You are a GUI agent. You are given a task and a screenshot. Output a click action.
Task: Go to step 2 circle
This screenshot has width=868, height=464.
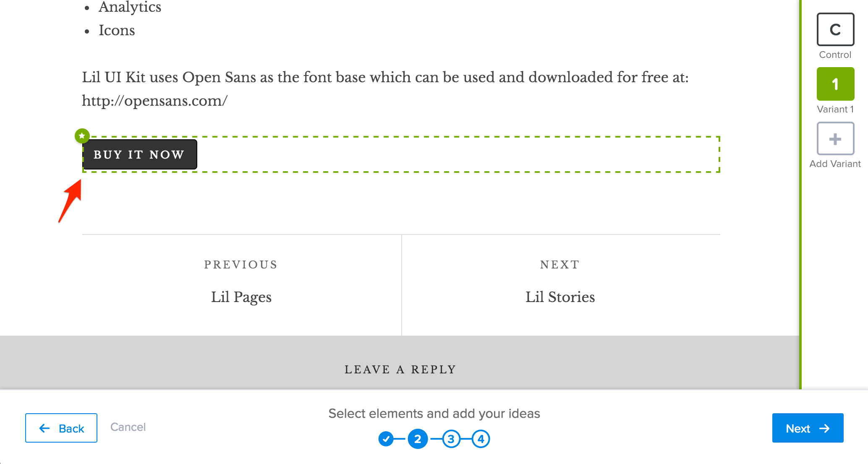(x=418, y=439)
